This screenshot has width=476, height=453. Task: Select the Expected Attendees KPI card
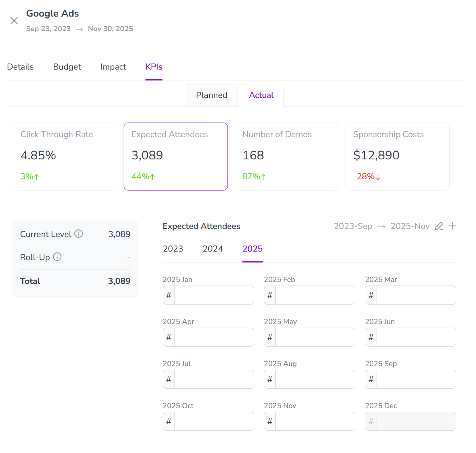pyautogui.click(x=176, y=157)
